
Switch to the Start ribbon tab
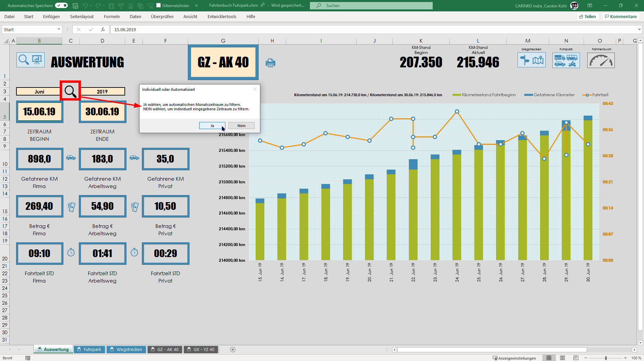pyautogui.click(x=29, y=16)
